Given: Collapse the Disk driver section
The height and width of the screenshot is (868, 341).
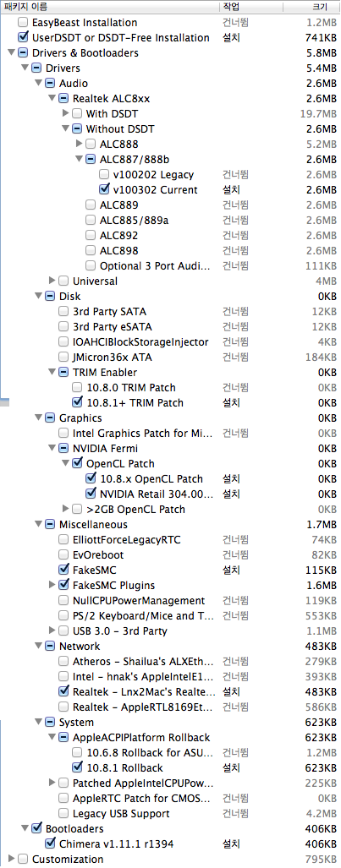Looking at the screenshot, I should [x=39, y=296].
